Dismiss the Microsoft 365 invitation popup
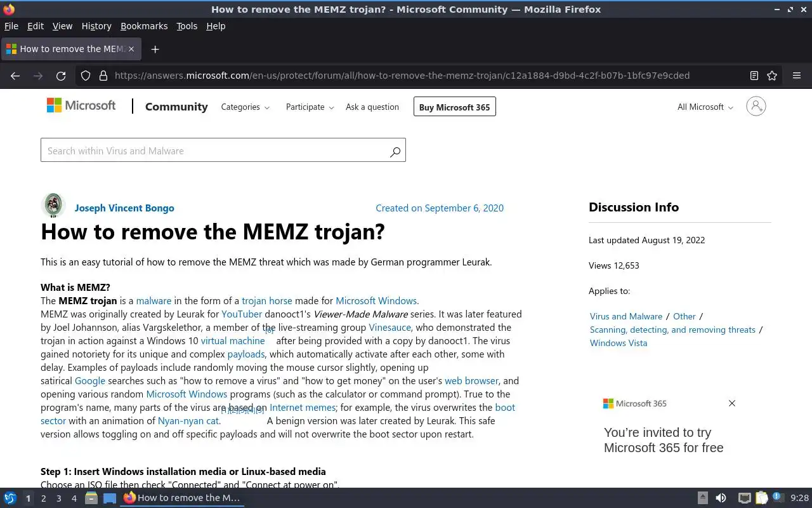Viewport: 812px width, 508px height. [x=732, y=403]
